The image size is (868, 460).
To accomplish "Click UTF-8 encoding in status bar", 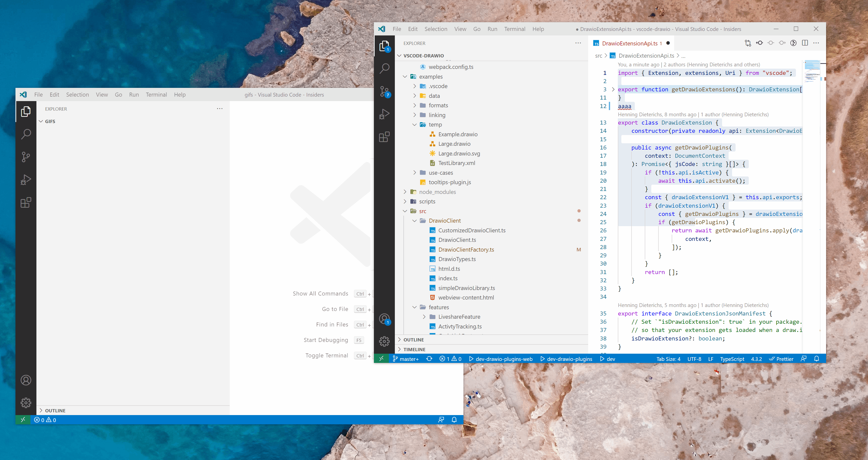I will click(x=694, y=359).
